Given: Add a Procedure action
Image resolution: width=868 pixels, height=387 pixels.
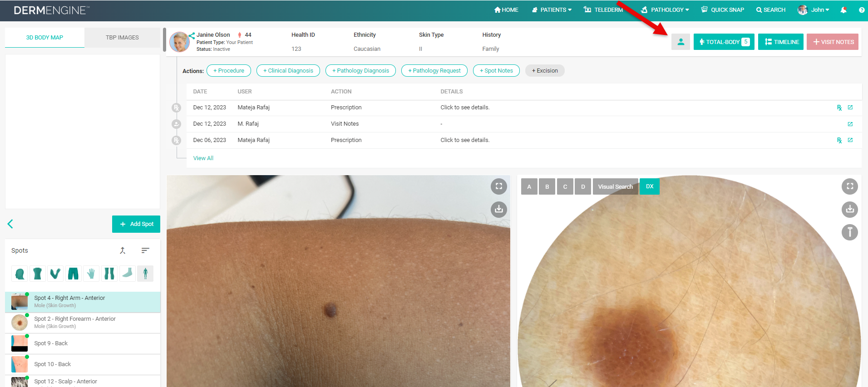Looking at the screenshot, I should (229, 71).
